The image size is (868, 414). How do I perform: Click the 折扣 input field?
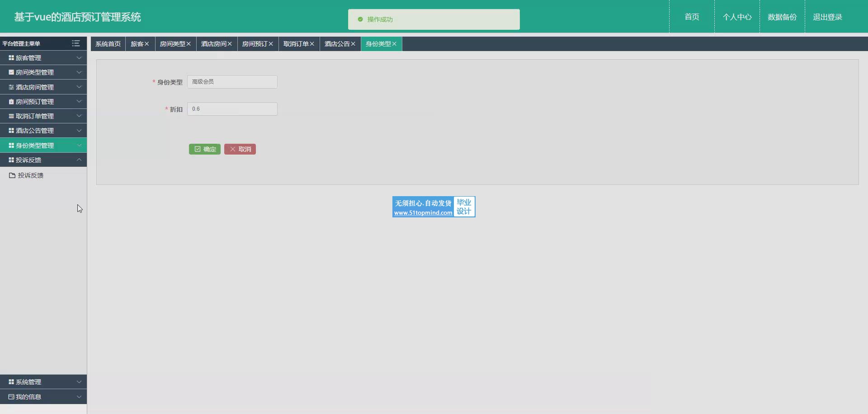point(232,109)
